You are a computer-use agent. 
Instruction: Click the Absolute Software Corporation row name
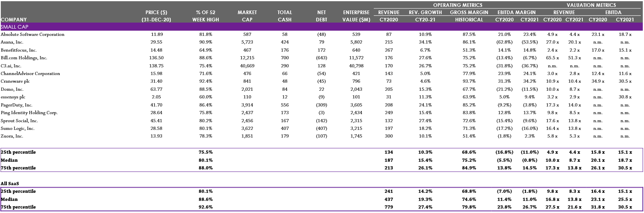[33, 35]
